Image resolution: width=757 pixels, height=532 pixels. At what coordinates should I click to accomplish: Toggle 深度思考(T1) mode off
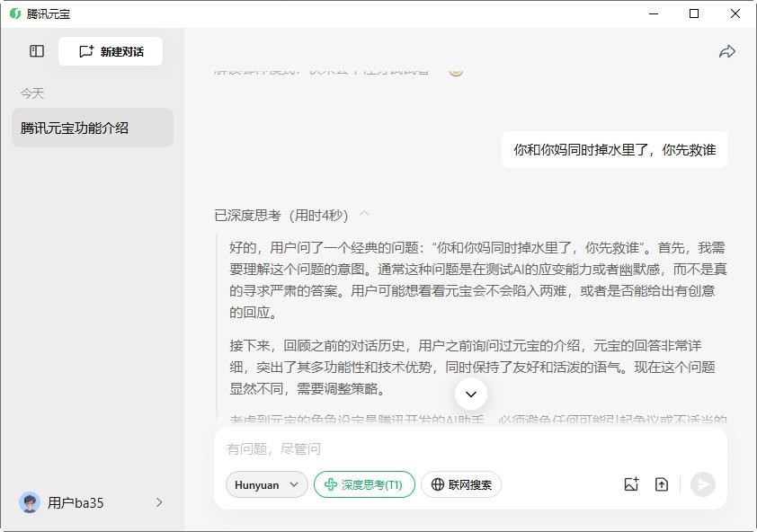(x=363, y=484)
